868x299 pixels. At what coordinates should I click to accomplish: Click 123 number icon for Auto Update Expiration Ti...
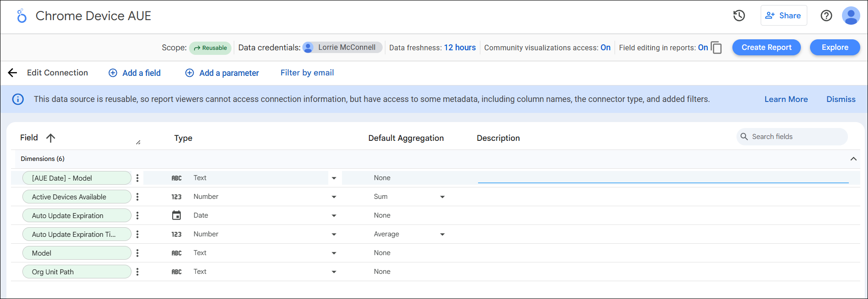(x=177, y=235)
